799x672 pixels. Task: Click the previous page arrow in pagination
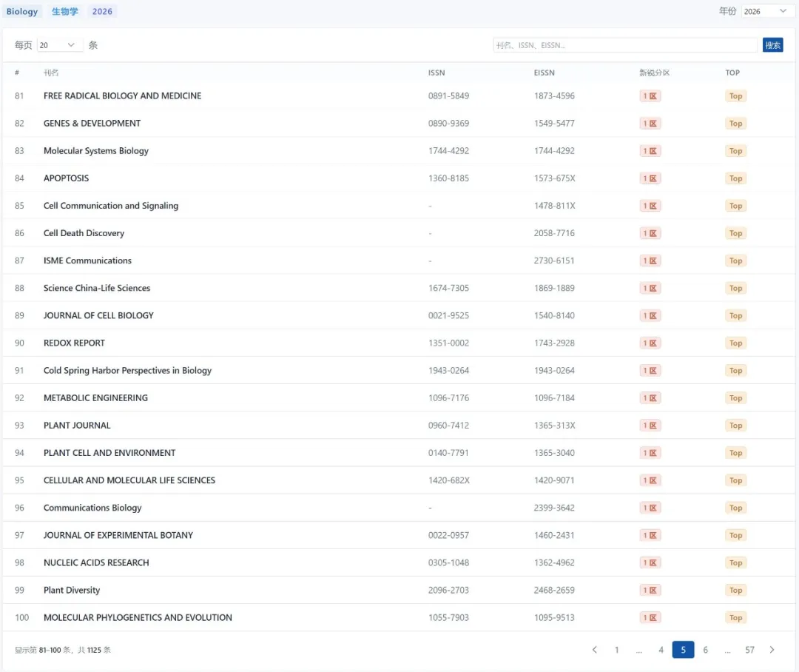[x=594, y=650]
